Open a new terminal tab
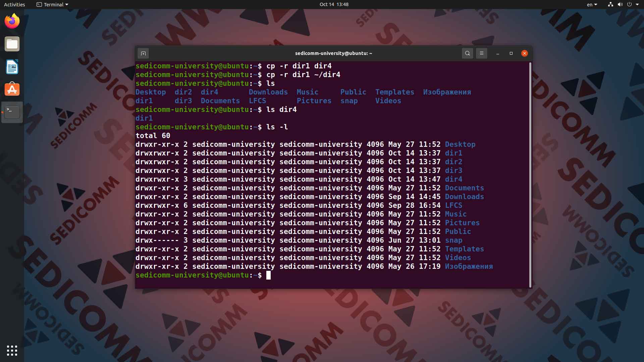 coord(144,53)
